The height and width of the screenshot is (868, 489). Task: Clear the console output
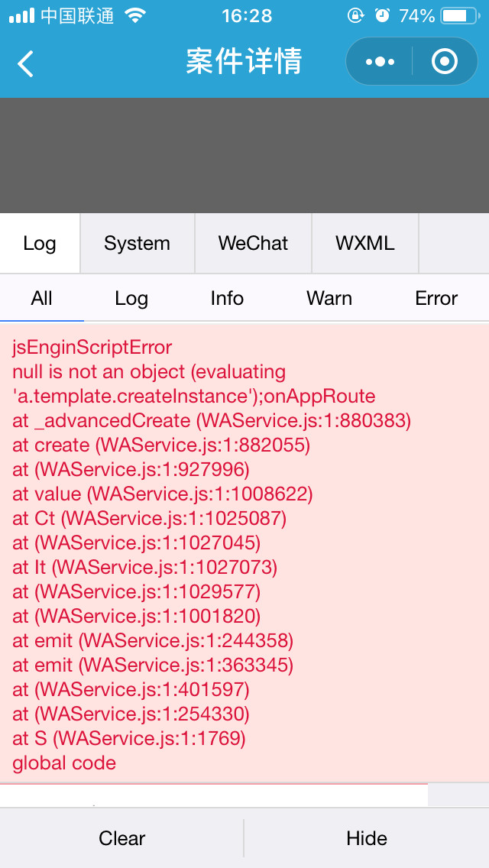pyautogui.click(x=121, y=838)
